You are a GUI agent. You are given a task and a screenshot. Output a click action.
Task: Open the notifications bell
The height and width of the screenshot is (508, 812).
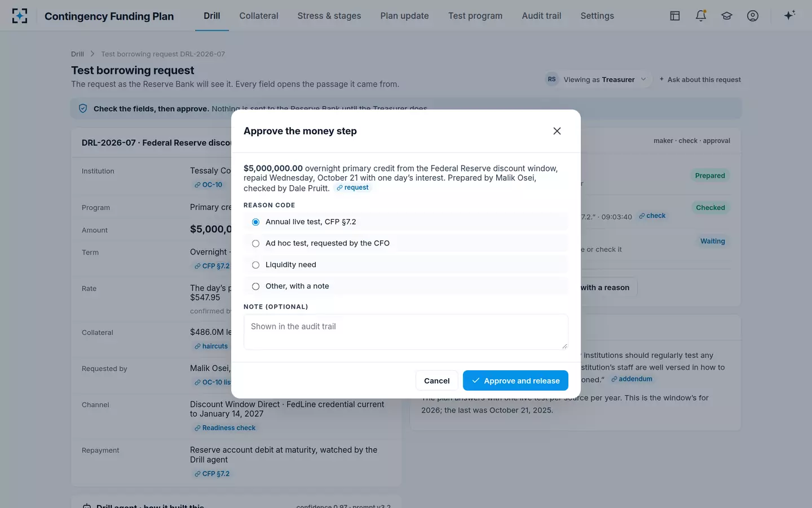pos(701,16)
